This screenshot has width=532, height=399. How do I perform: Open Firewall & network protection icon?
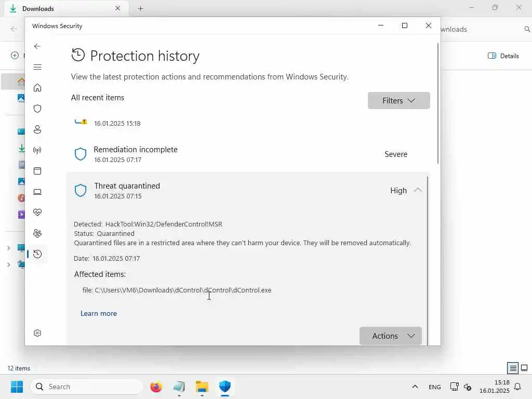[37, 150]
